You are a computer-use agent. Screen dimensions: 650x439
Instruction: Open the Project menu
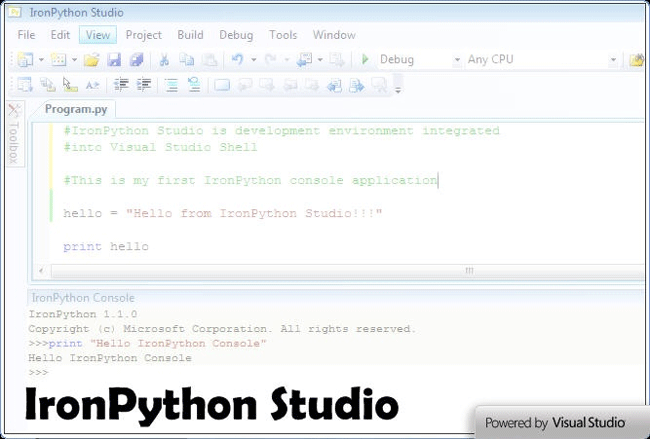143,35
